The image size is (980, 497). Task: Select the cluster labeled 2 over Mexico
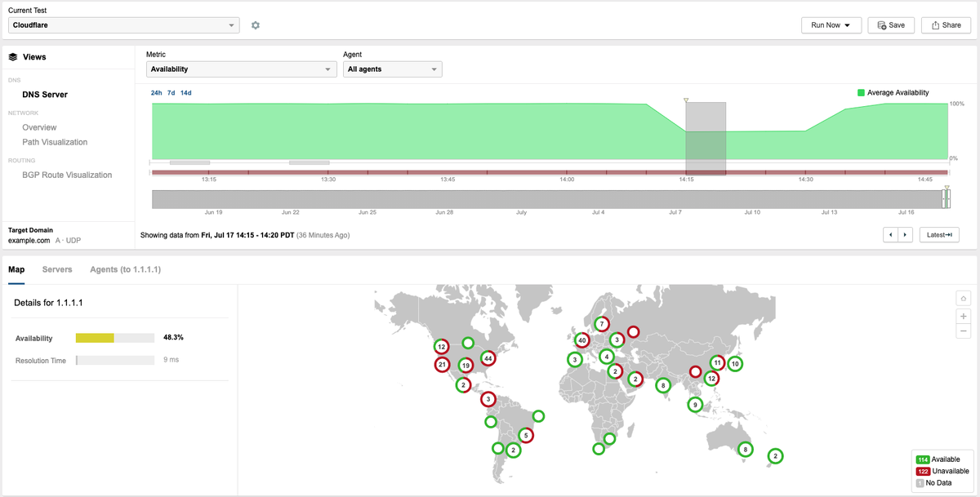pos(464,384)
